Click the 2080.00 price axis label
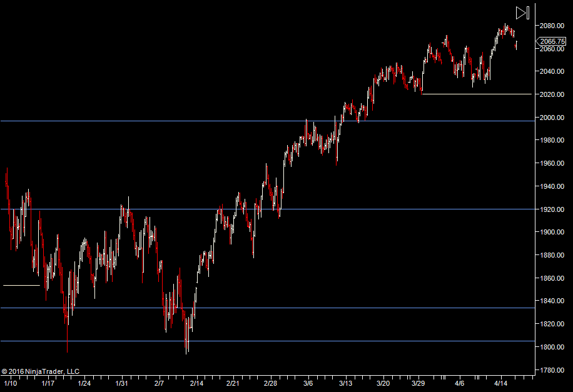Image resolution: width=573 pixels, height=392 pixels. [x=553, y=26]
